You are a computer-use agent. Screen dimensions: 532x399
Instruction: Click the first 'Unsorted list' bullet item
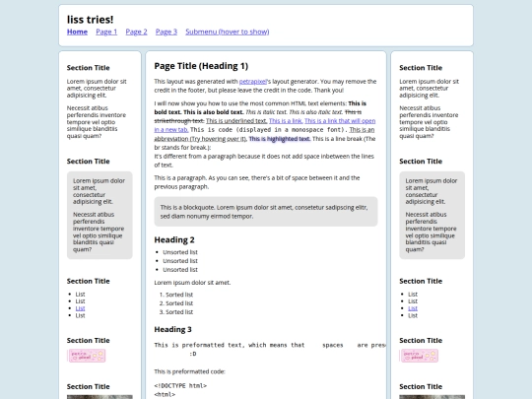(x=180, y=252)
